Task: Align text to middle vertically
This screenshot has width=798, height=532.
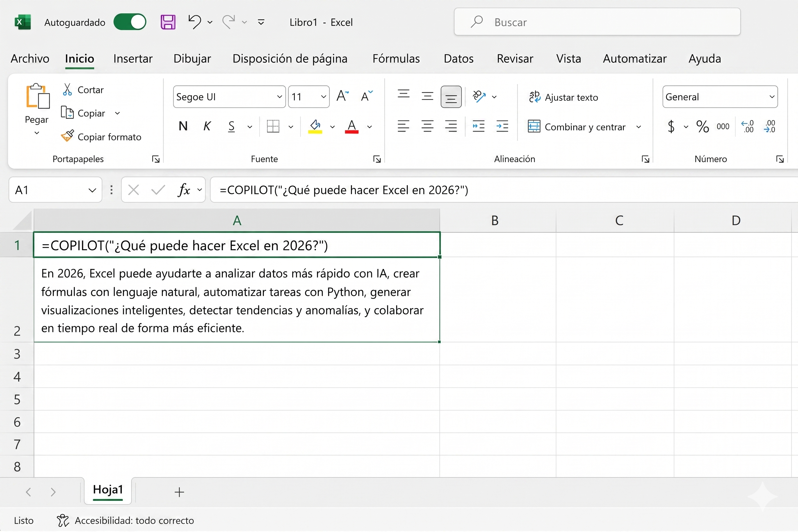Action: 427,97
